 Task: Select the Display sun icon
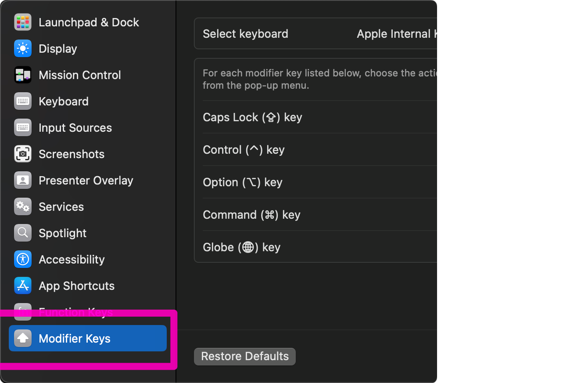23,49
